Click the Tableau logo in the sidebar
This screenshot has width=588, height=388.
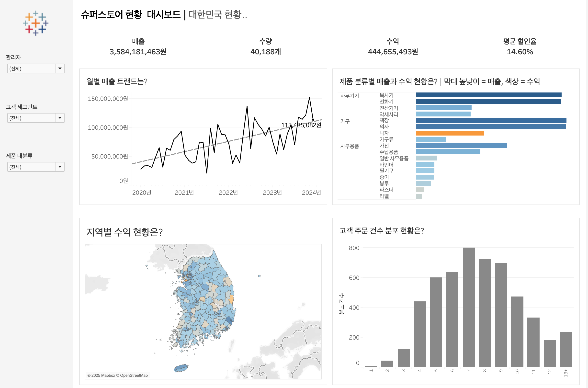coord(35,24)
